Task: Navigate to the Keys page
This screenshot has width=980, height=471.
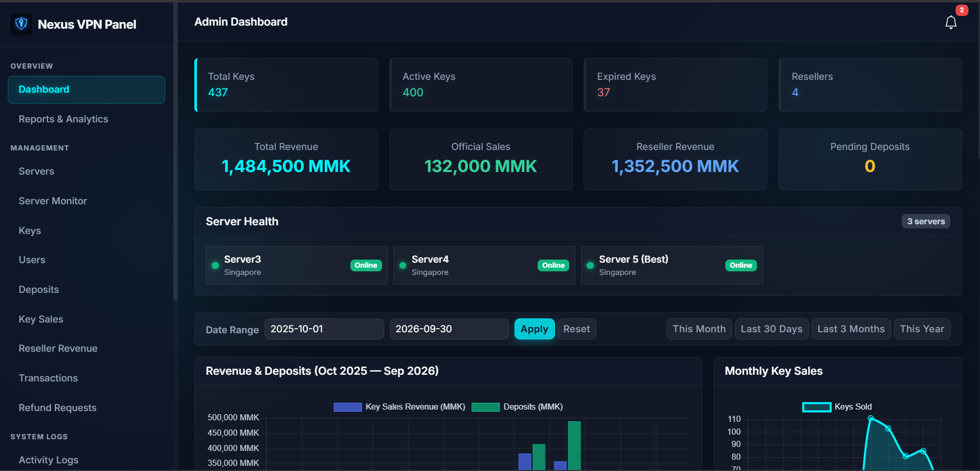Action: tap(30, 231)
